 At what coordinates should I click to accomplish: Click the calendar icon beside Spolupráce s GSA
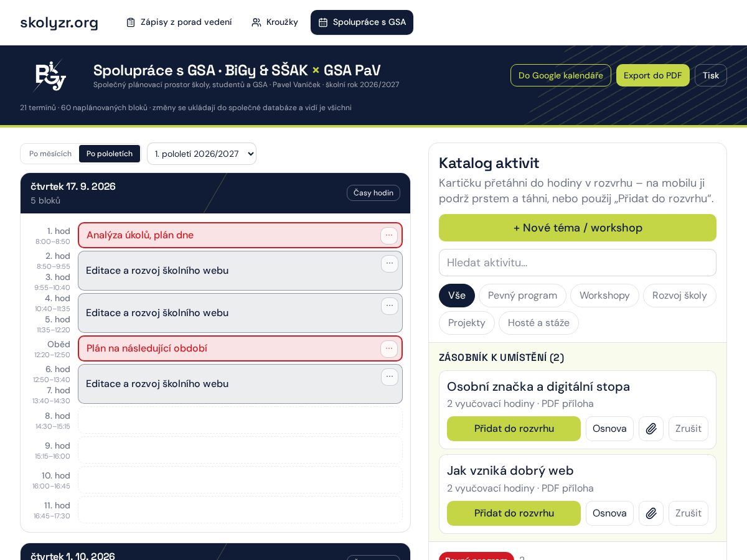[323, 22]
